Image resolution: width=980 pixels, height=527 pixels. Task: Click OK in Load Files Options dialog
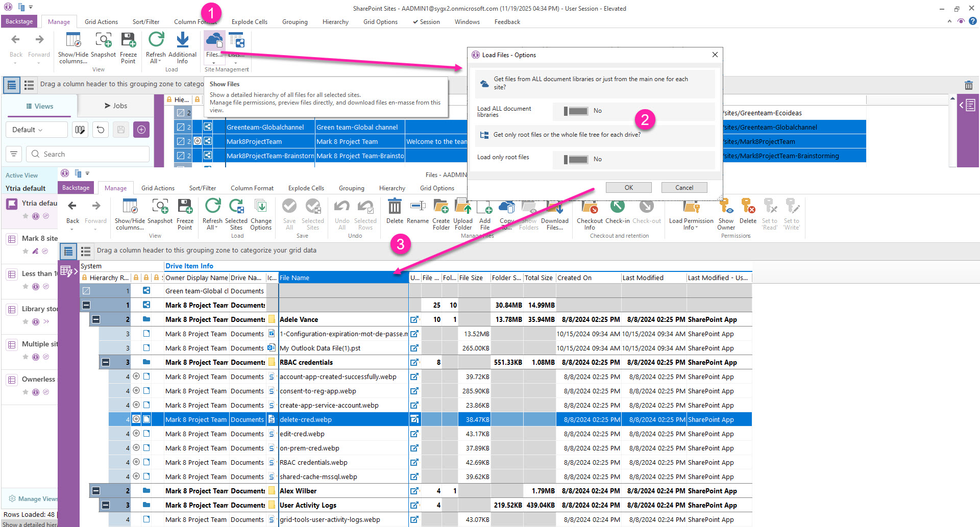click(628, 187)
